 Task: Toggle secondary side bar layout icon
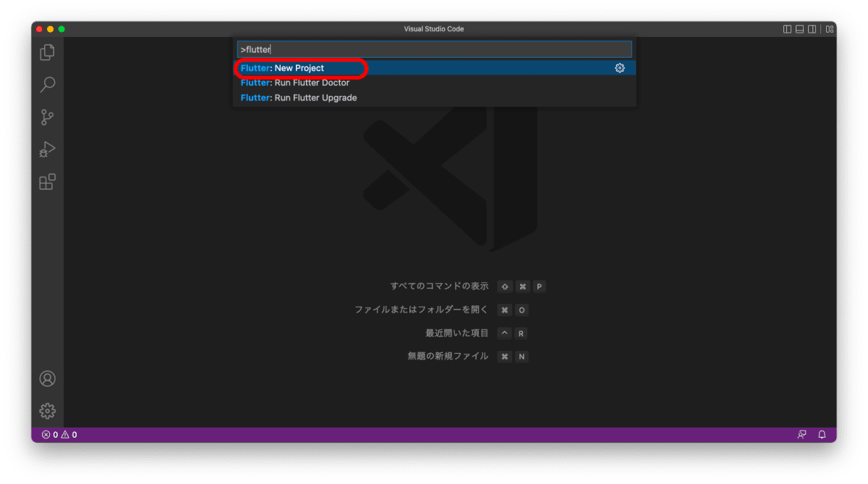click(x=812, y=29)
